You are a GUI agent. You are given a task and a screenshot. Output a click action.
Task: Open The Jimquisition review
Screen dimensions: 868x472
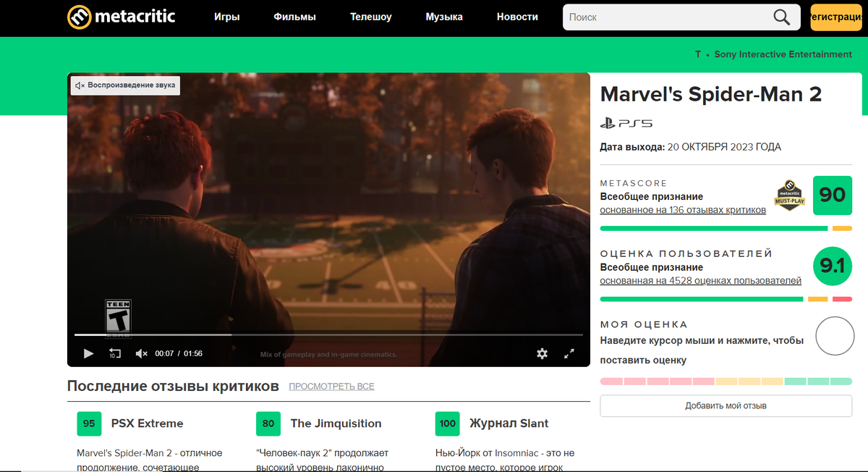click(x=336, y=423)
